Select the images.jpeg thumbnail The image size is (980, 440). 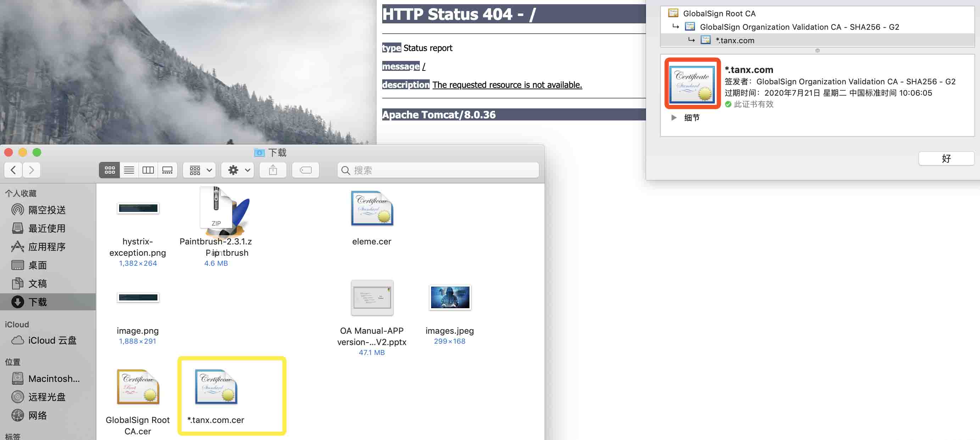[450, 298]
